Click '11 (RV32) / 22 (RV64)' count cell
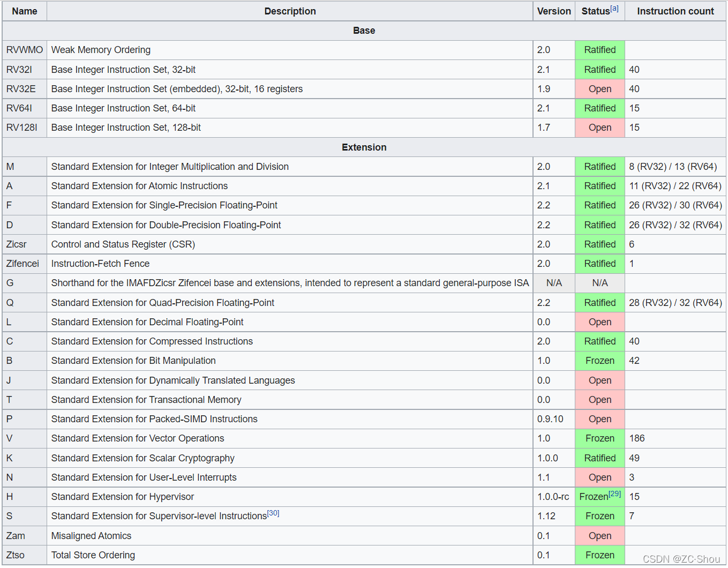 [x=675, y=186]
